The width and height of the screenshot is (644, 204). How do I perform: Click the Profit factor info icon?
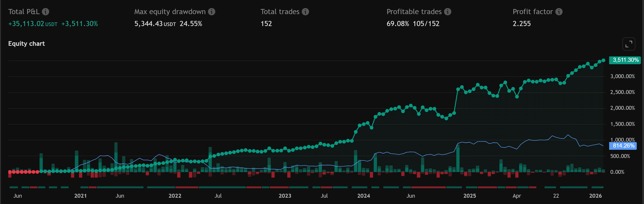559,12
